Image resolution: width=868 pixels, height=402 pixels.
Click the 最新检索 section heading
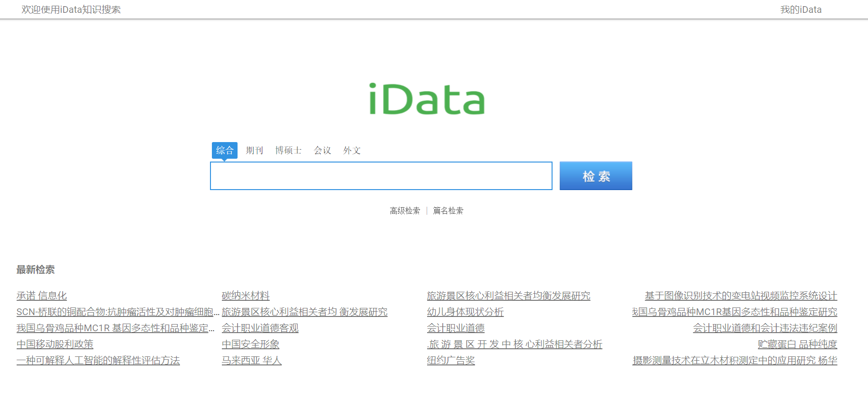pyautogui.click(x=36, y=269)
